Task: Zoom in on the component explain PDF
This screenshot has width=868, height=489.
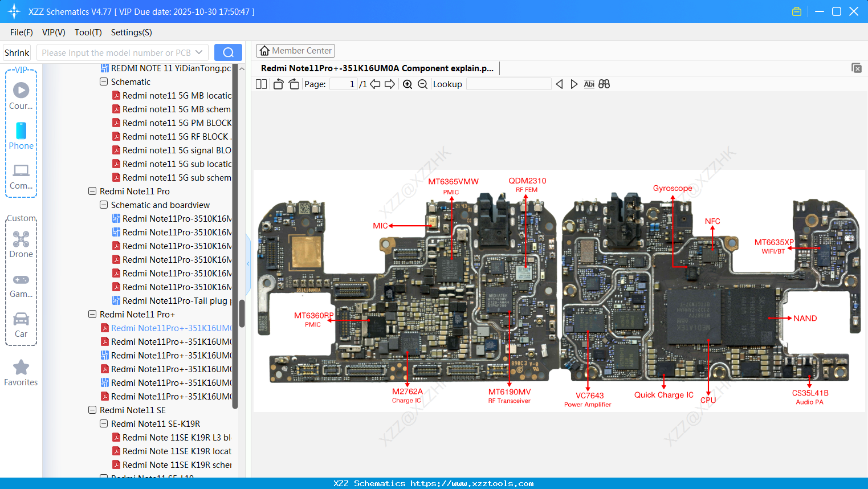Action: click(x=407, y=84)
